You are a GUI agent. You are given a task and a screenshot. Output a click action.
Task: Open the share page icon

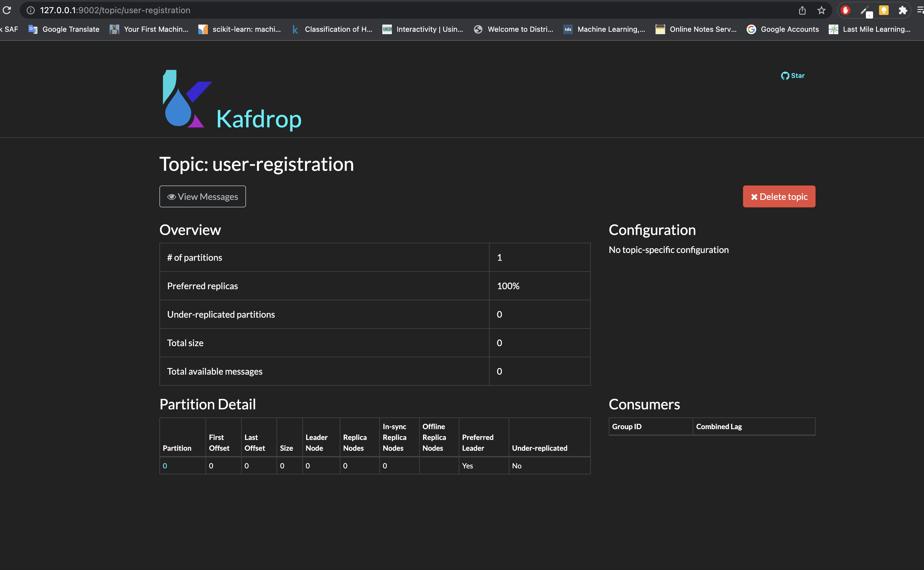802,10
